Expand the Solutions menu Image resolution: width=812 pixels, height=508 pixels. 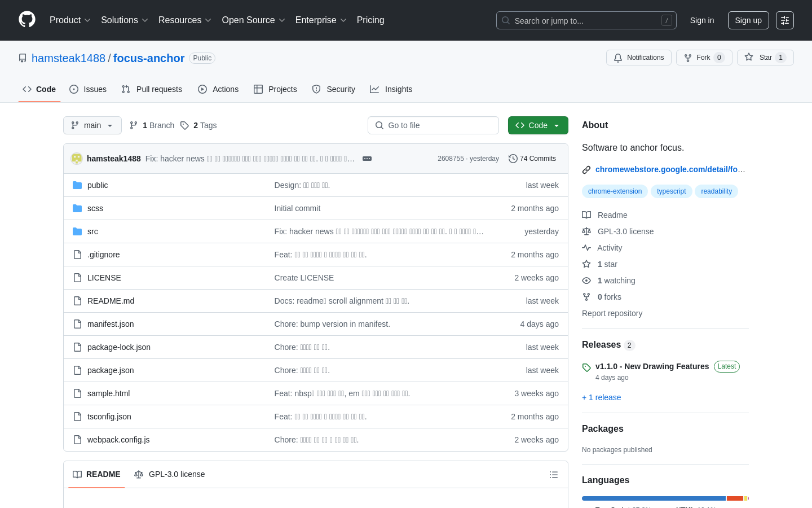(125, 20)
